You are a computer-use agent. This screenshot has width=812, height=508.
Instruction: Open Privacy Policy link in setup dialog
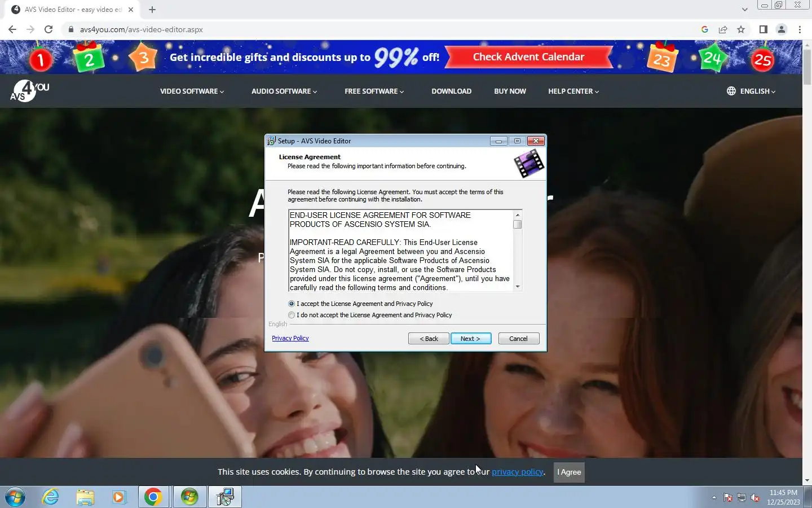[290, 338]
